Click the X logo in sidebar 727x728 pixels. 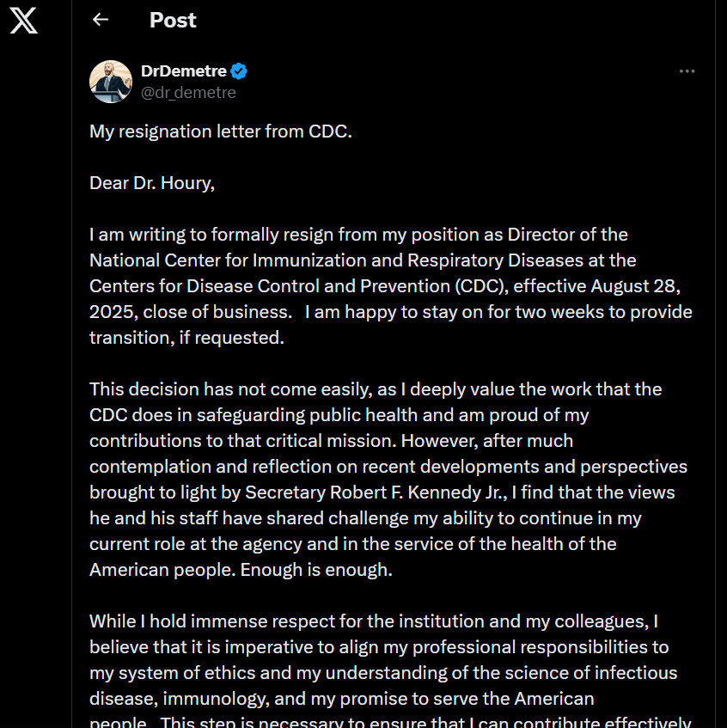point(24,21)
